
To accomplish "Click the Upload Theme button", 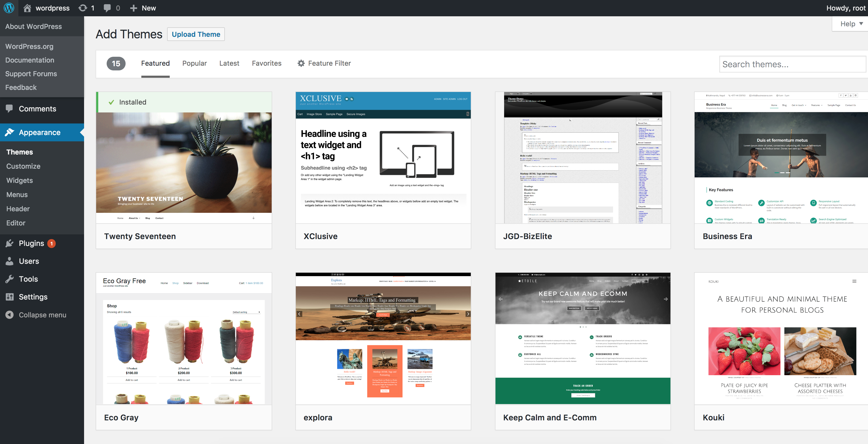I will 196,34.
